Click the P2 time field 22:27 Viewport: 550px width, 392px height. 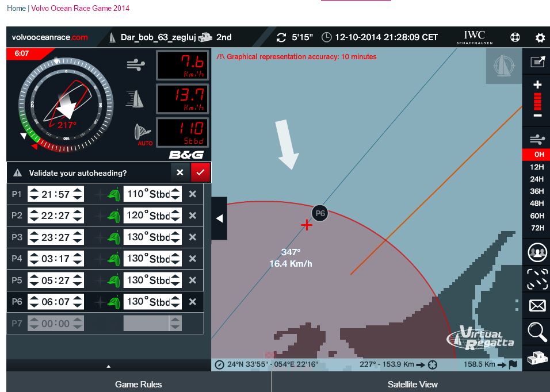[x=56, y=216]
